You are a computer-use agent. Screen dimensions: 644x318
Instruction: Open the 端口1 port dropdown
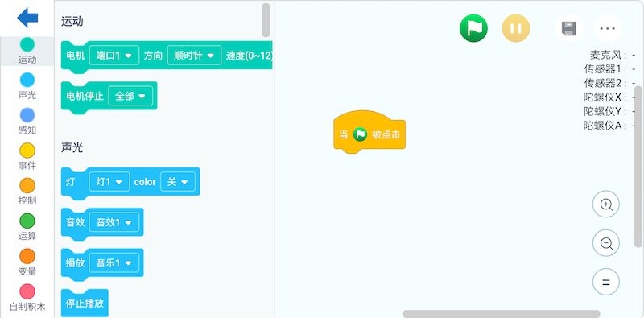pyautogui.click(x=114, y=55)
